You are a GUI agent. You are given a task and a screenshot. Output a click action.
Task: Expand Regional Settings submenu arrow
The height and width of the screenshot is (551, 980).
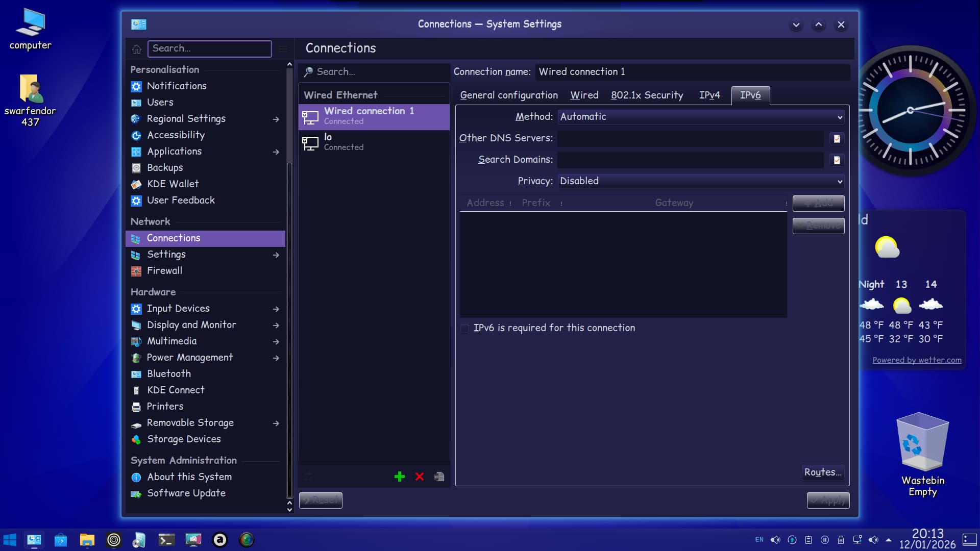(276, 119)
